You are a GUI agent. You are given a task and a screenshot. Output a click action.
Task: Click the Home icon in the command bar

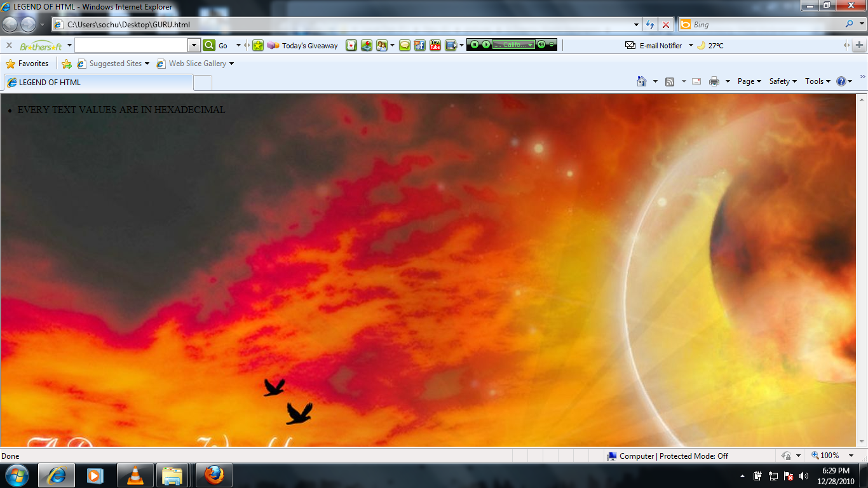(x=642, y=81)
